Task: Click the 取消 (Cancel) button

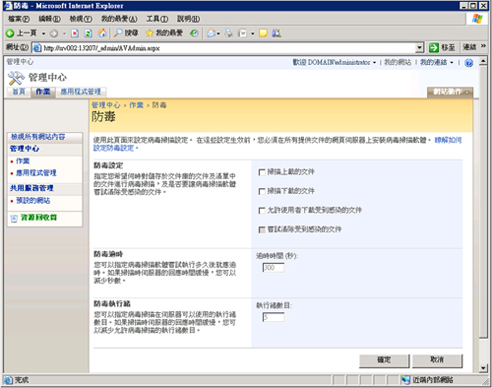Action: point(437,360)
